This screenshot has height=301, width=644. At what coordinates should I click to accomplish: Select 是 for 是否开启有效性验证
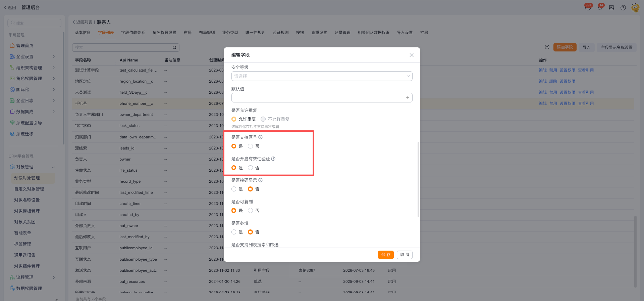pos(234,168)
